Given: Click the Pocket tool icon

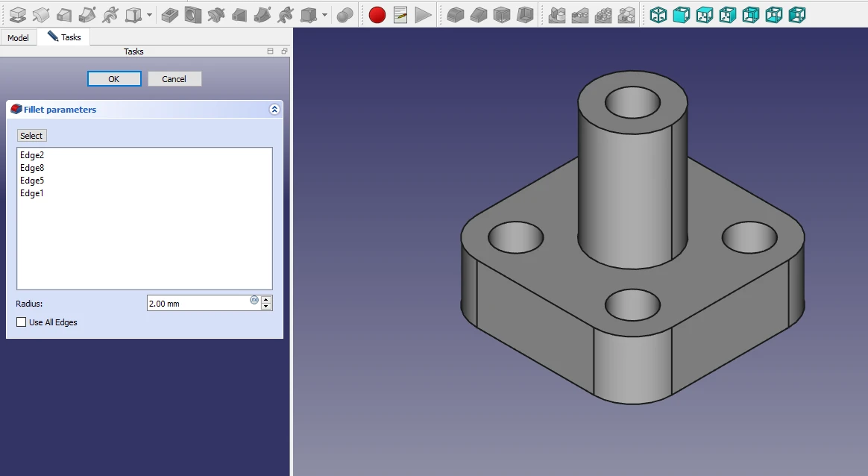Looking at the screenshot, I should click(x=169, y=14).
